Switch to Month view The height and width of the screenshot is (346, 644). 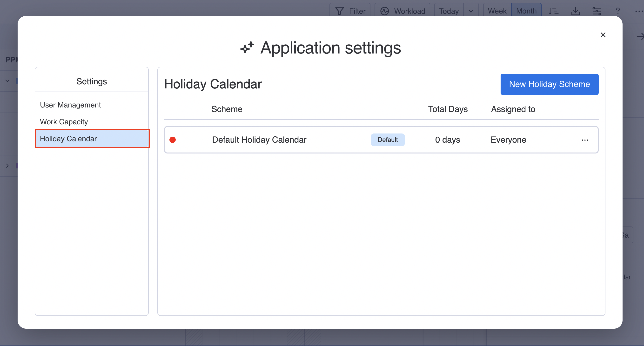pos(526,11)
